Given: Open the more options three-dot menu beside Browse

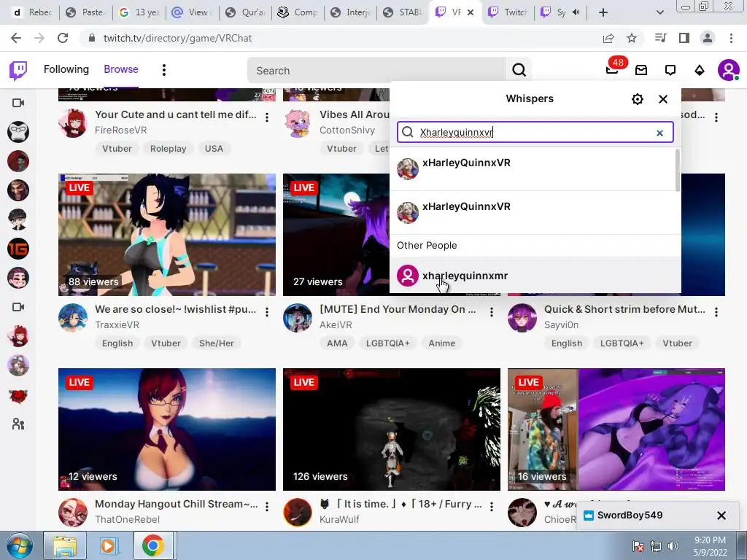Looking at the screenshot, I should [x=164, y=70].
